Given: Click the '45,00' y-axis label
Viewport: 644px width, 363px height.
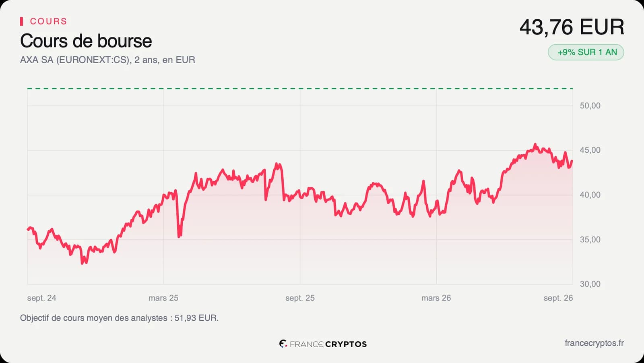Looking at the screenshot, I should 590,150.
